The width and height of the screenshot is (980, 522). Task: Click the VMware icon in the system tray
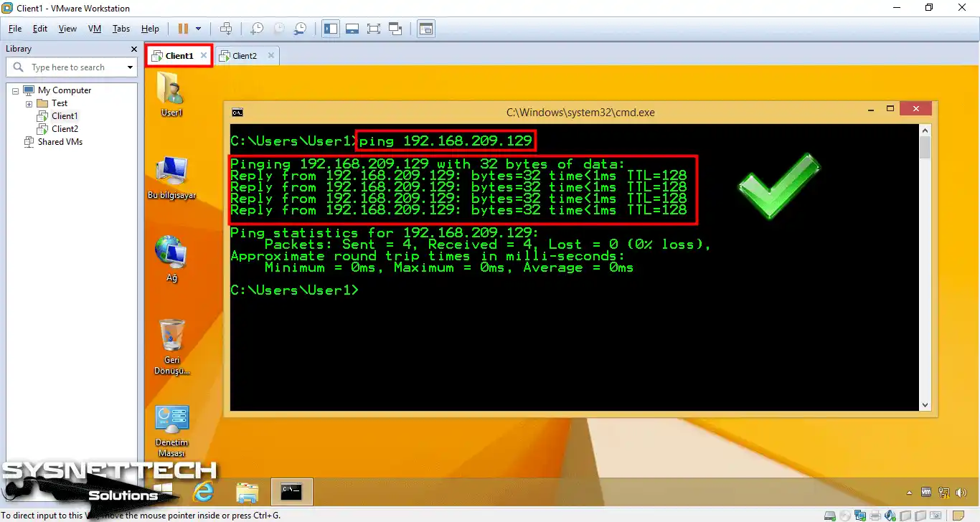point(926,493)
